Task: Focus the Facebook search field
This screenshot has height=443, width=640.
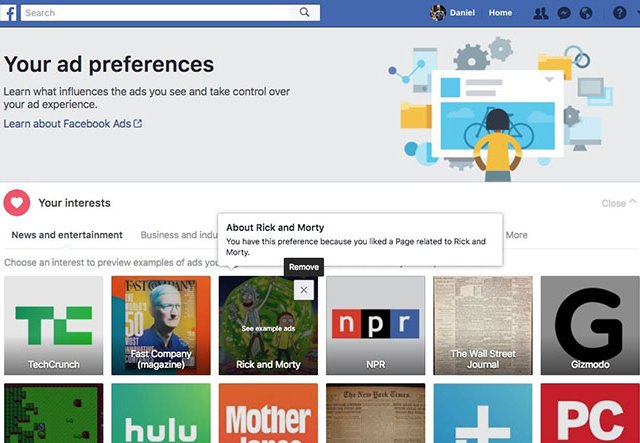Action: coord(155,13)
